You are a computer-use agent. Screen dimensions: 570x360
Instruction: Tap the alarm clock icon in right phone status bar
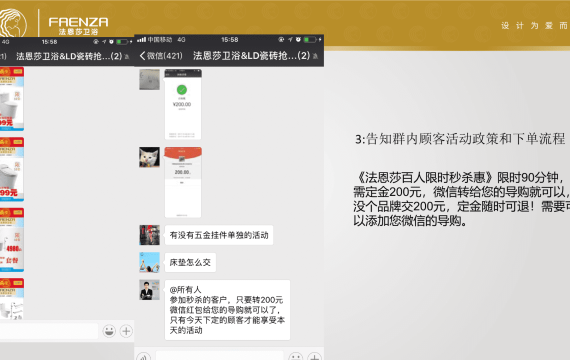click(x=298, y=39)
